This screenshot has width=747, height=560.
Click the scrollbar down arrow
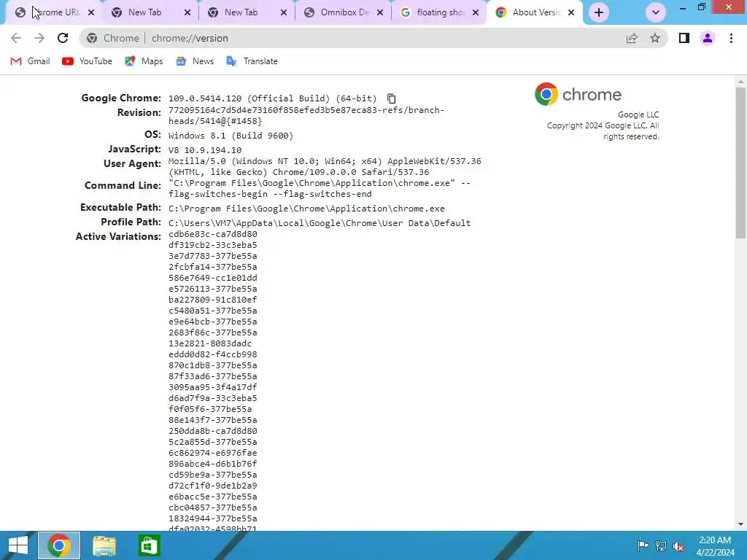[x=740, y=524]
